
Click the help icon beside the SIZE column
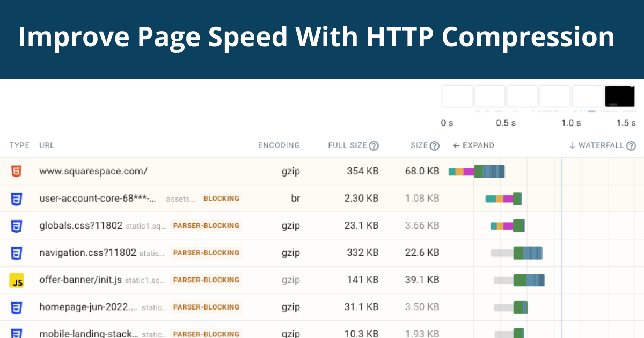[435, 145]
